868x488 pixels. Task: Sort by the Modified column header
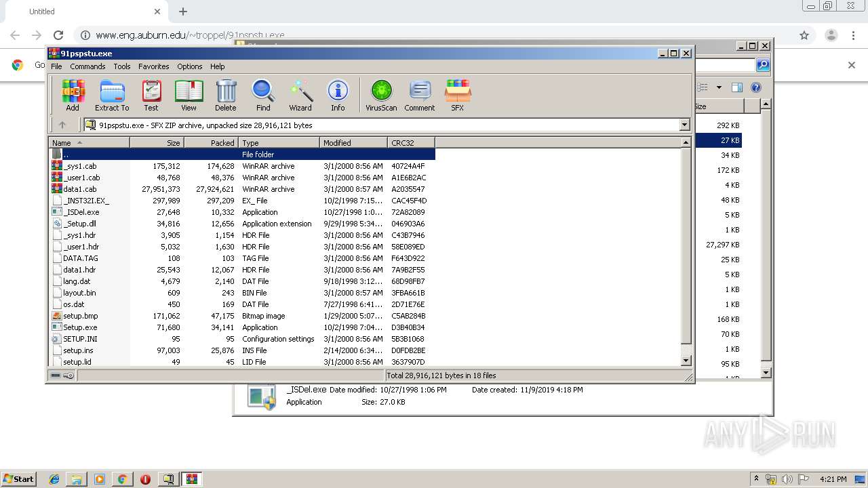tap(353, 142)
